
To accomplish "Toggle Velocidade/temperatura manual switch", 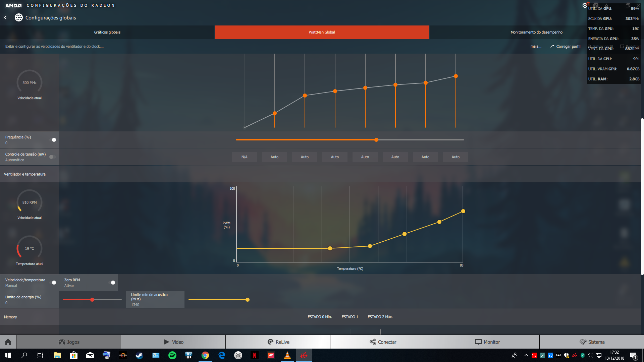I will (53, 283).
